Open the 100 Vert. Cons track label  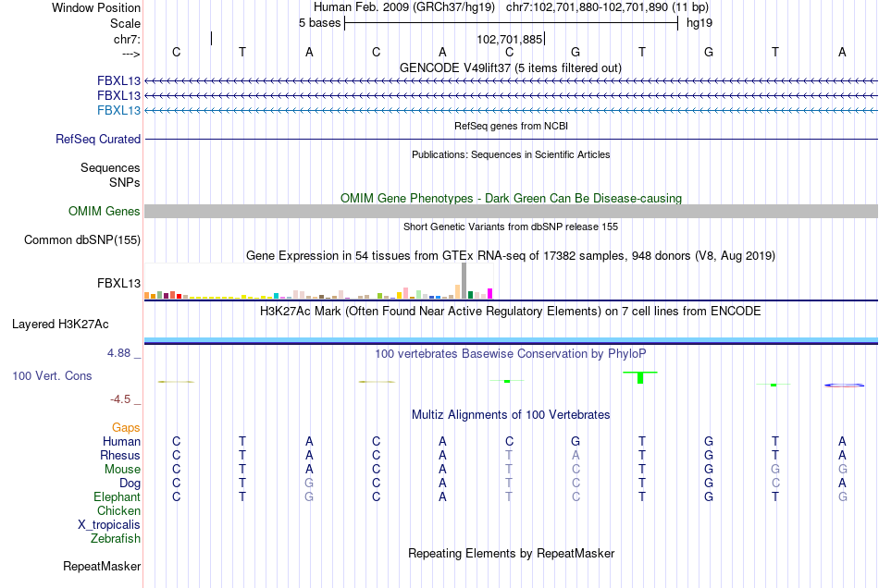[x=52, y=375]
